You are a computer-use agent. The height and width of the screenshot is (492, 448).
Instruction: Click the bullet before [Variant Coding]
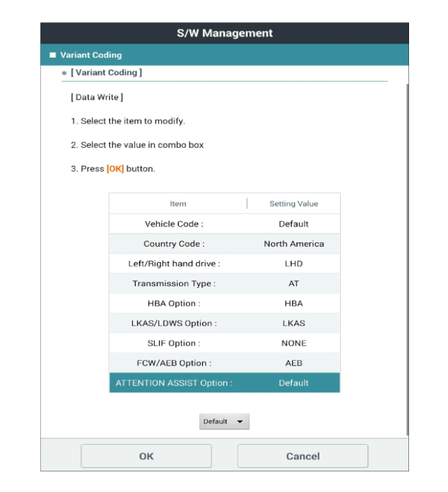(64, 73)
